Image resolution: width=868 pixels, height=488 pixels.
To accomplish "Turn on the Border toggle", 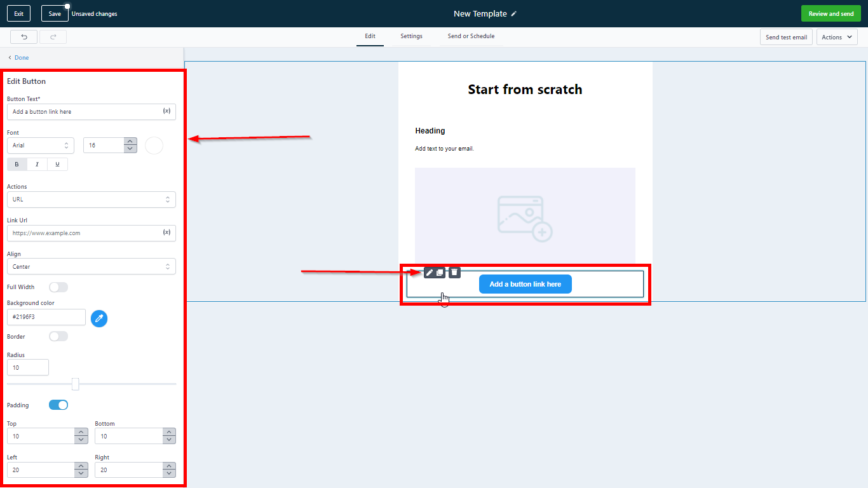I will (x=58, y=336).
